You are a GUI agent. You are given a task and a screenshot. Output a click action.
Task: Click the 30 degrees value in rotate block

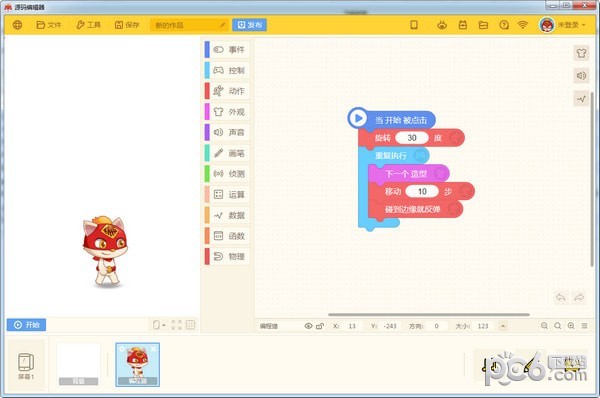[412, 138]
